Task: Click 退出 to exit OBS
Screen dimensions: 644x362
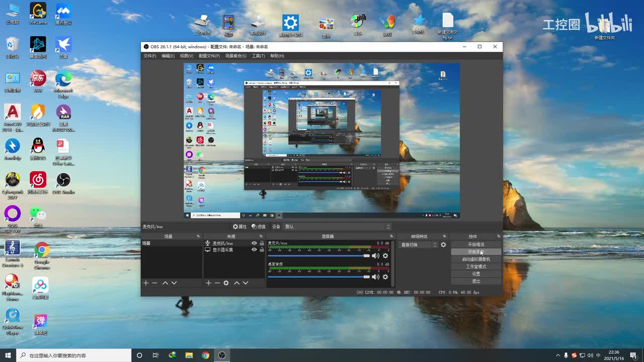Action: [476, 282]
